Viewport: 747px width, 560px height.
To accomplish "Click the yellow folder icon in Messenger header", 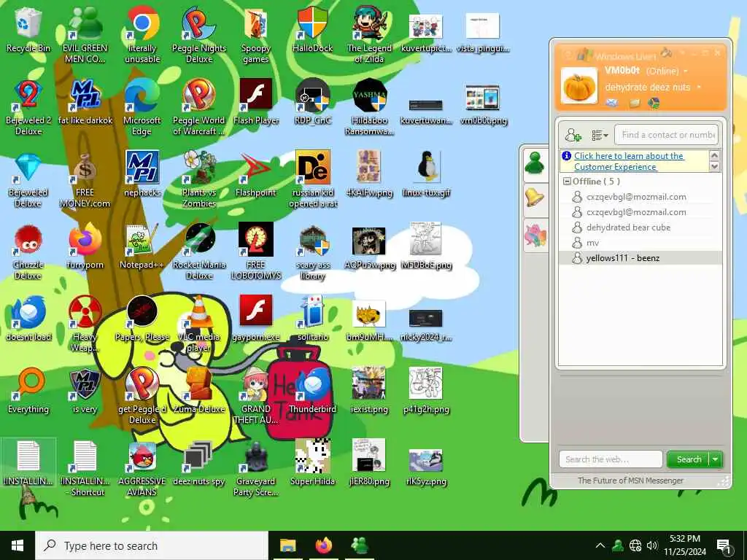I will tap(634, 103).
